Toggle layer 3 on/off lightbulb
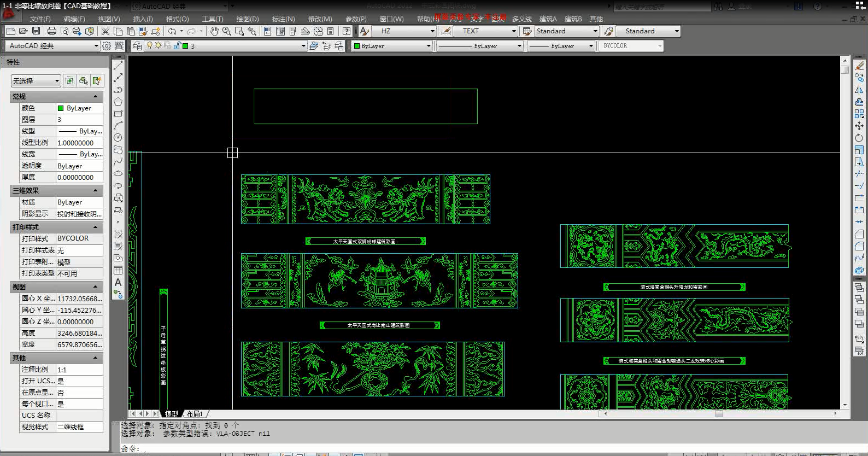 coord(150,46)
